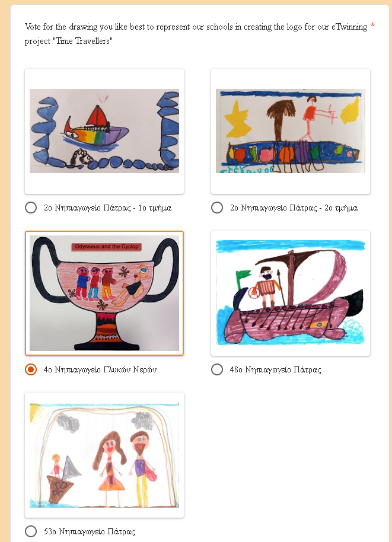Click label text 4ο Νηπιαγωγείο Γλυκών Νερών
Viewport: 392px width, 542px height.
click(x=100, y=369)
